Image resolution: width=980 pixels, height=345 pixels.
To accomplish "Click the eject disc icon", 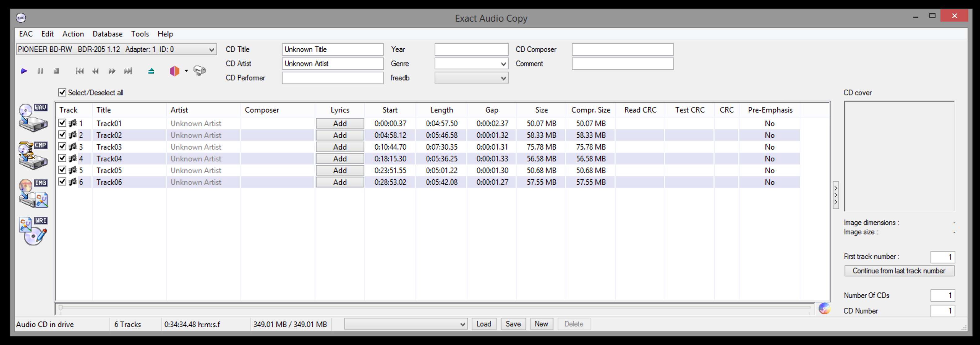I will 151,70.
